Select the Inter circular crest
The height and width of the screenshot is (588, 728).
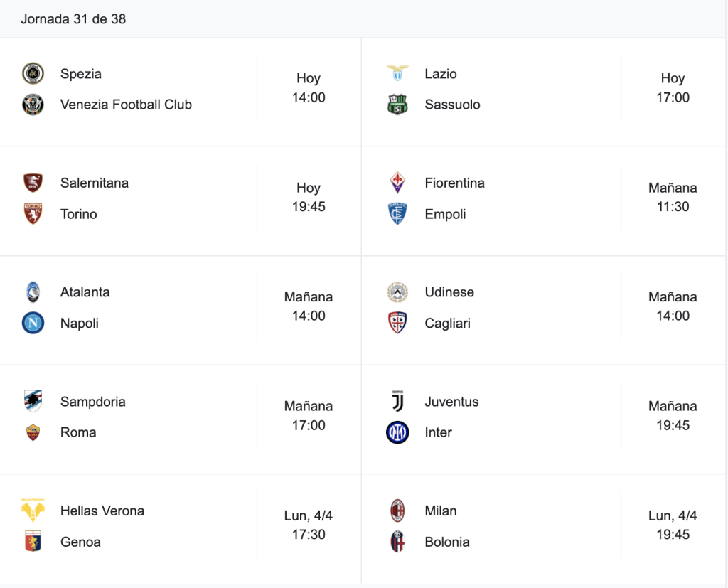tap(397, 432)
